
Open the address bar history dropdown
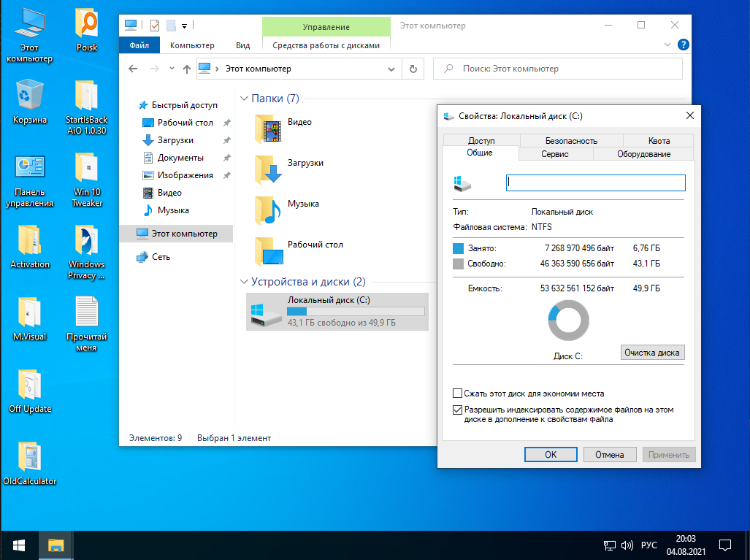[x=391, y=69]
